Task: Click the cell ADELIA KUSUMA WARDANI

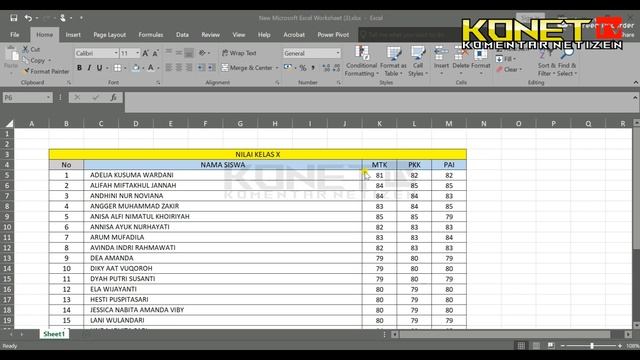Action: (222, 175)
